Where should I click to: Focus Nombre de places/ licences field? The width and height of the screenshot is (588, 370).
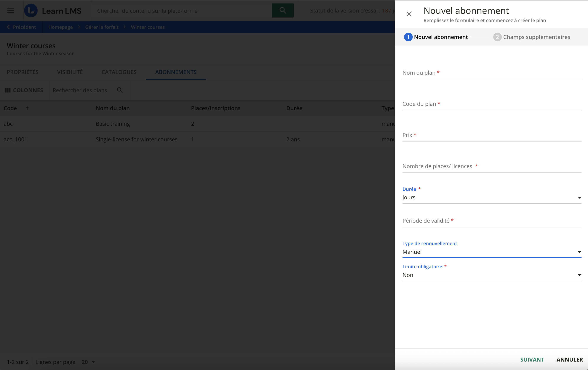pyautogui.click(x=492, y=166)
